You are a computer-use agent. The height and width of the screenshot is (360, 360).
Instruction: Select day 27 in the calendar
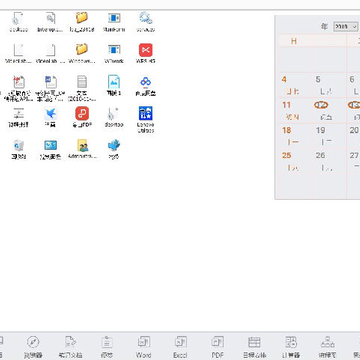[354, 155]
